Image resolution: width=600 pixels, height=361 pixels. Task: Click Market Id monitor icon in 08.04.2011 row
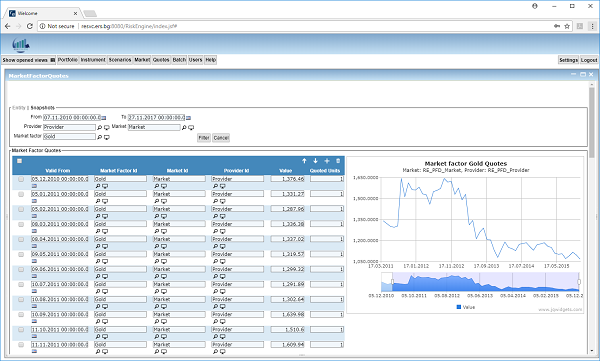tap(164, 246)
